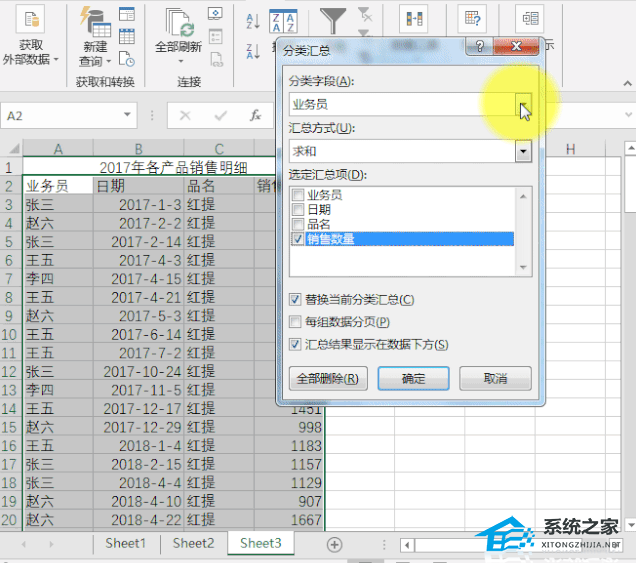Click the help question mark in dialog
This screenshot has width=636, height=563.
480,47
